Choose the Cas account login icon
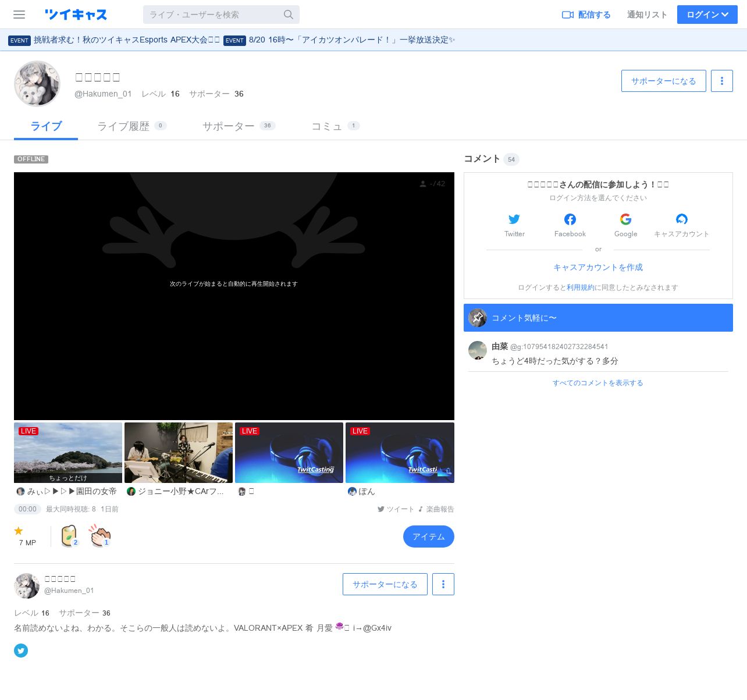747x700 pixels. tap(681, 219)
